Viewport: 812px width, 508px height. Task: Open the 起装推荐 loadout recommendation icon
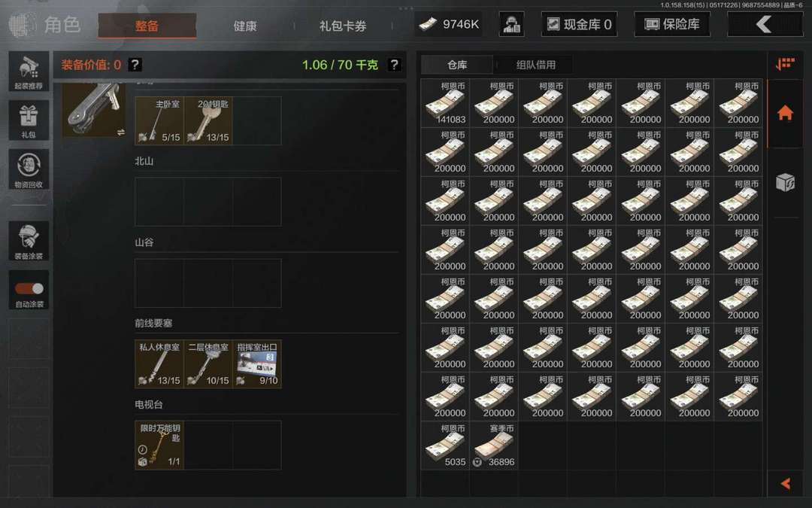click(x=29, y=71)
